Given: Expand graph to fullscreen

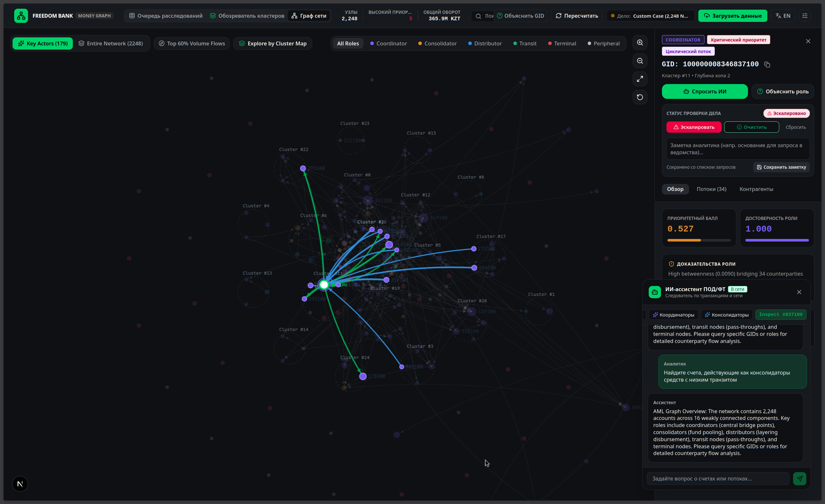Looking at the screenshot, I should (640, 79).
